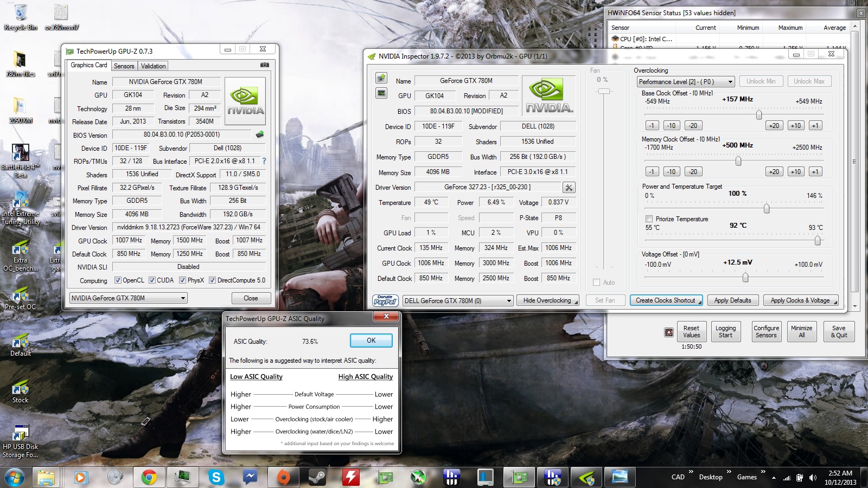Click memory clock -10 step button
The height and width of the screenshot is (488, 868).
pos(671,172)
